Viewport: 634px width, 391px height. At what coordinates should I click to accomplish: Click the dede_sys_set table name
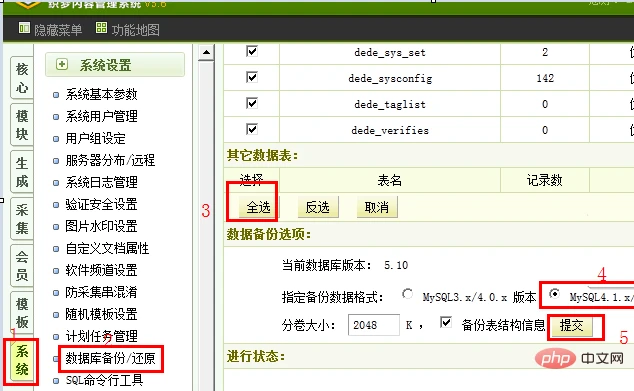pyautogui.click(x=390, y=53)
